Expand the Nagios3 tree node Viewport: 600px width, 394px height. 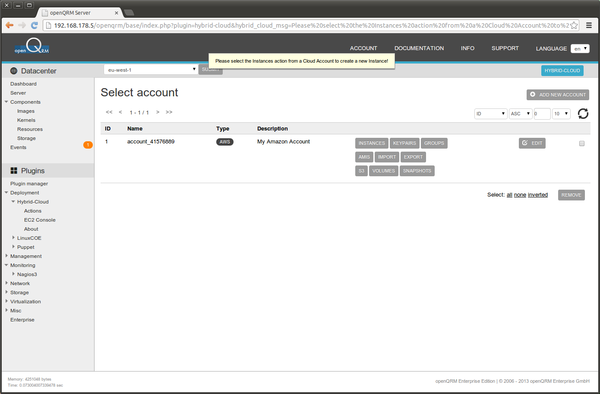pyautogui.click(x=13, y=274)
